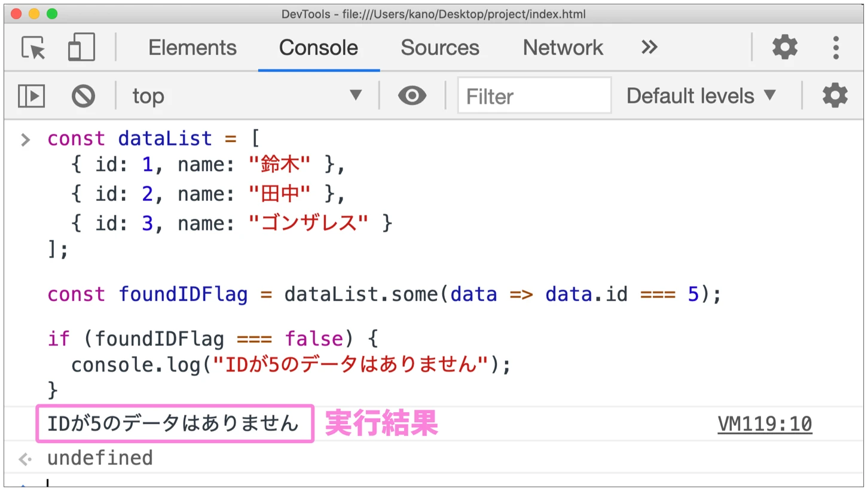This screenshot has height=491, width=868.
Task: Create a live expression with the eye icon
Action: coord(412,96)
